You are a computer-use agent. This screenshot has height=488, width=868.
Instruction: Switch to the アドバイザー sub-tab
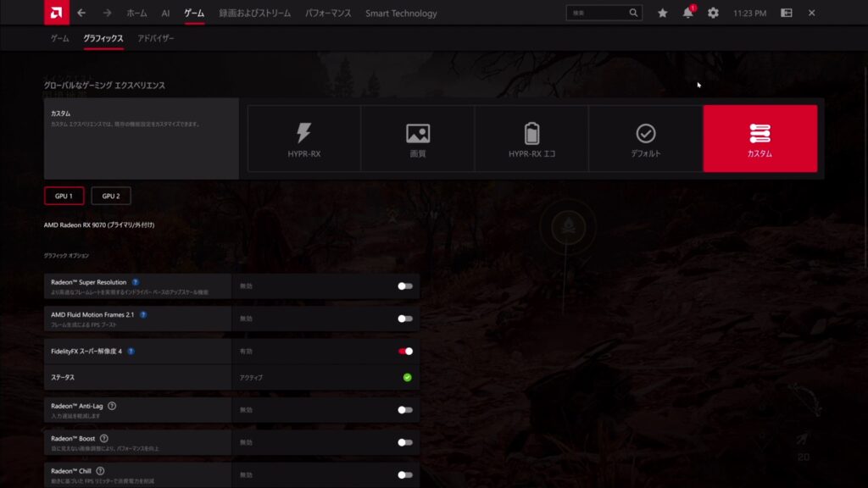tap(156, 38)
